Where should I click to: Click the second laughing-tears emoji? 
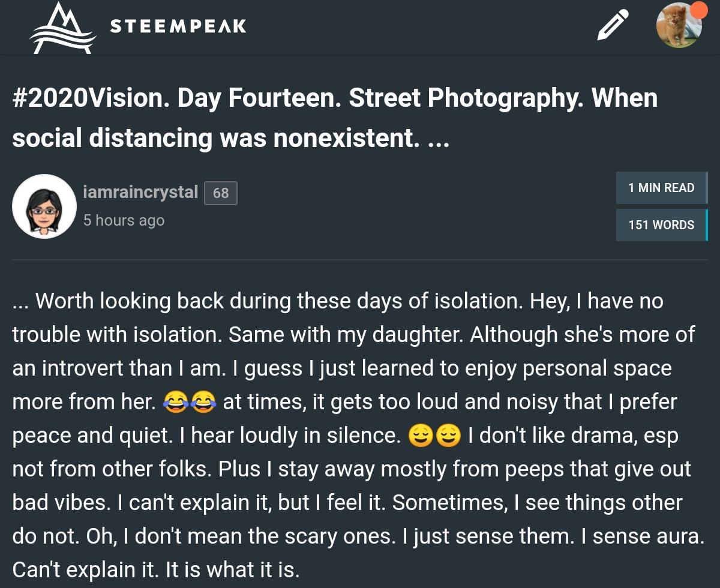203,402
